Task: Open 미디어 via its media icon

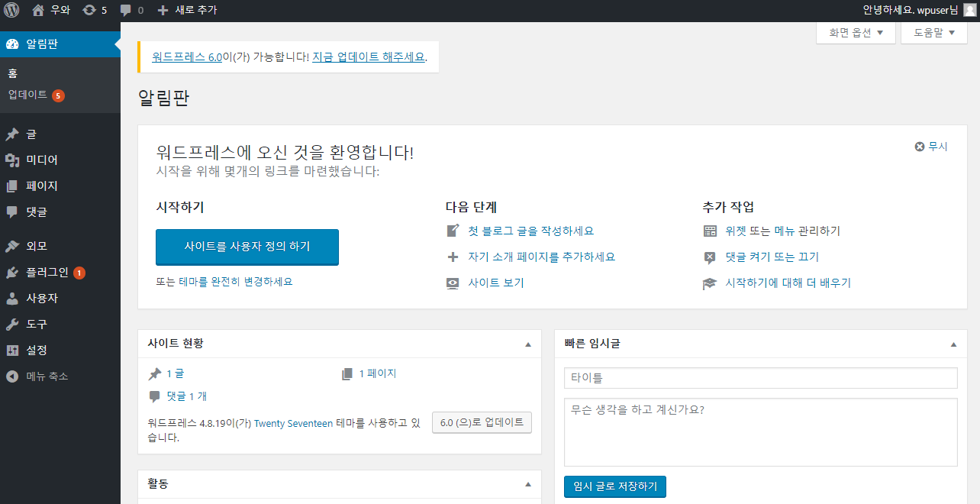Action: pyautogui.click(x=12, y=160)
